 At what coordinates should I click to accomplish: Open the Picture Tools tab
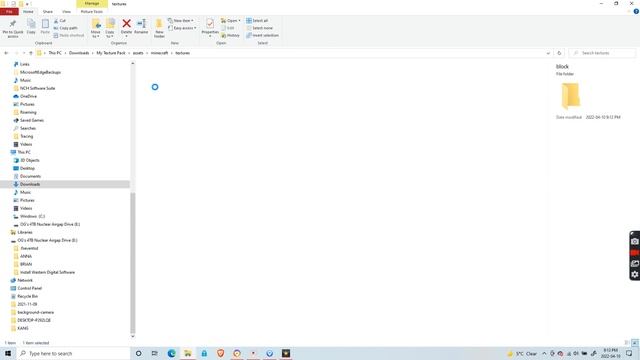[92, 11]
